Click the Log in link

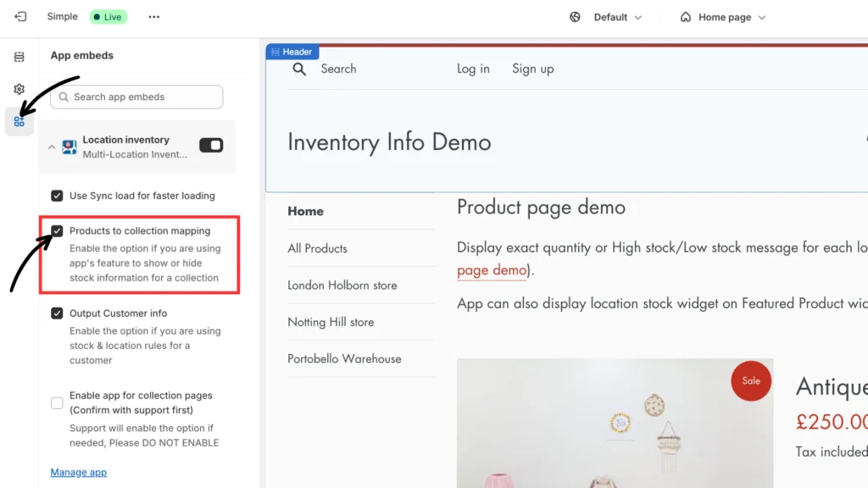point(473,69)
